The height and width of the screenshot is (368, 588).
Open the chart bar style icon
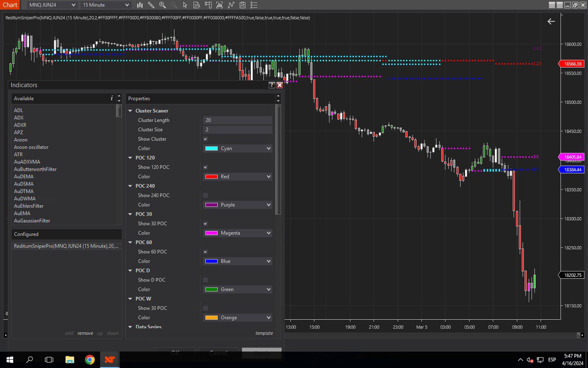(140, 5)
